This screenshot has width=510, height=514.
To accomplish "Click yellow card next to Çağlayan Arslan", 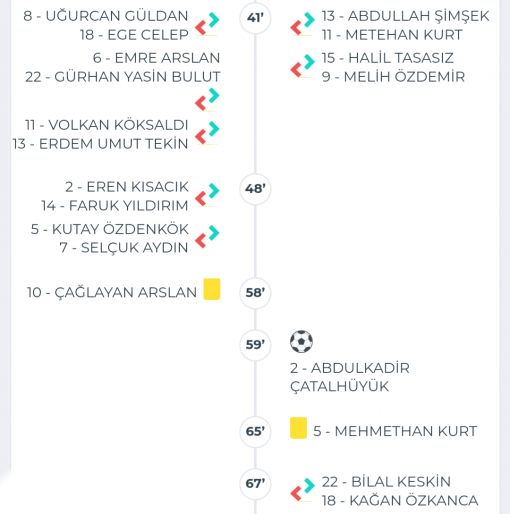I will pos(212,289).
